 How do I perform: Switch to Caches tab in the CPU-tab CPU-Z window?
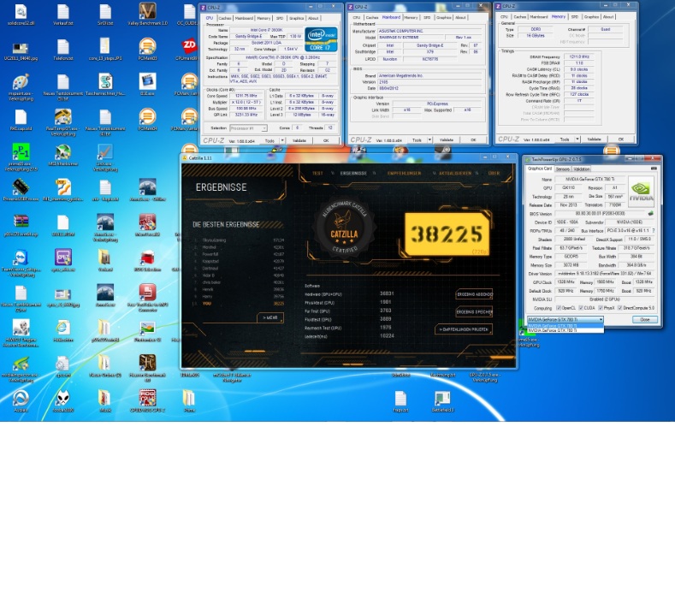pos(225,18)
